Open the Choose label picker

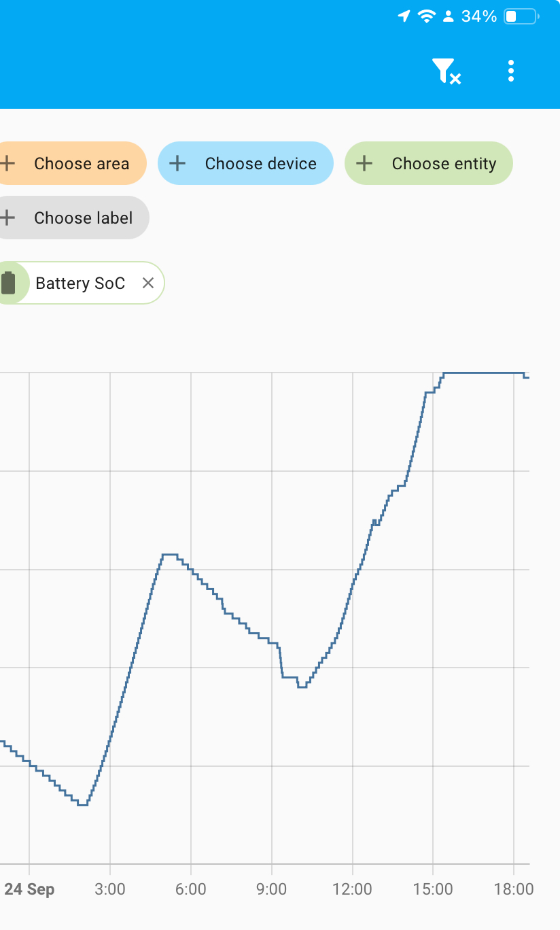coord(83,218)
